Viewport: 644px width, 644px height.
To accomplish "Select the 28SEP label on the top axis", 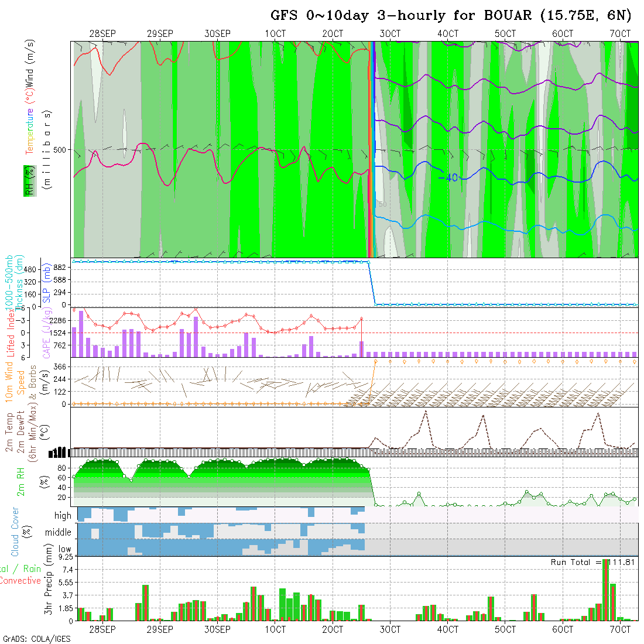I will (102, 34).
